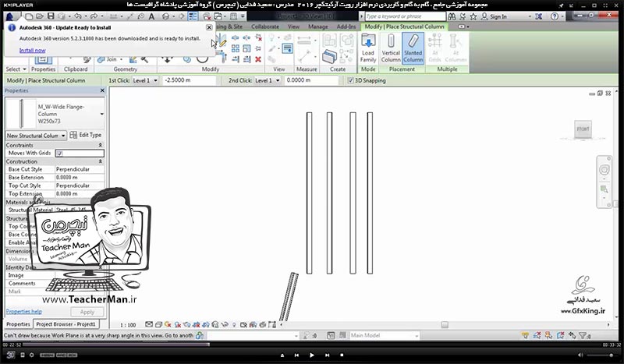Click the worksets icon in the status bar
Viewport: 624px width, 364px height.
[x=200, y=335]
